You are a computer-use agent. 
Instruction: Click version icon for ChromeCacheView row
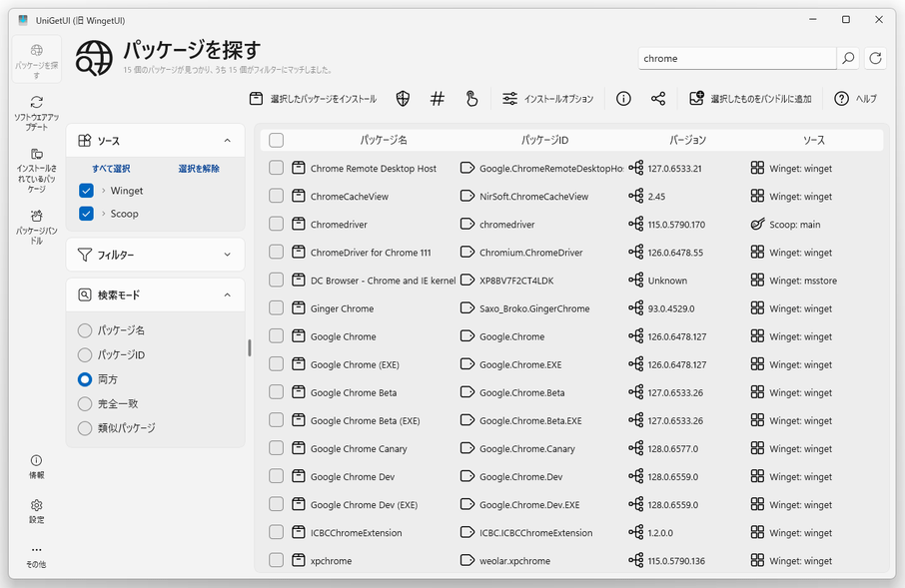coord(636,197)
